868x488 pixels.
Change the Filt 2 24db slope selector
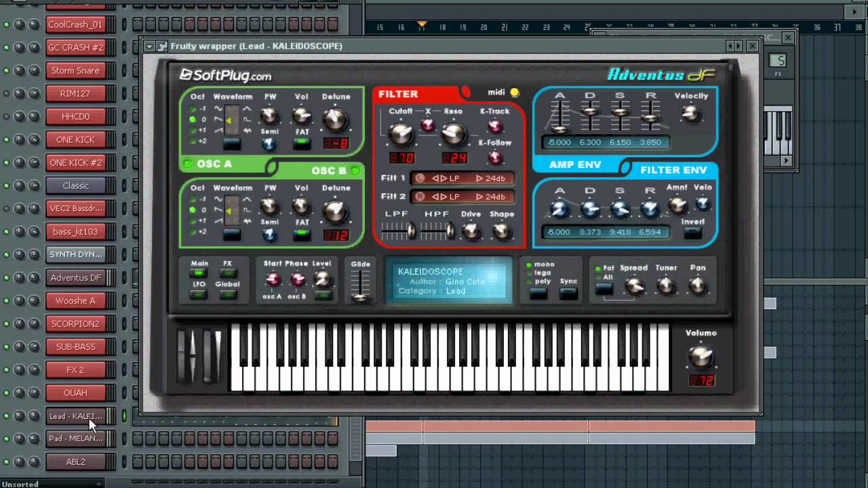(490, 197)
